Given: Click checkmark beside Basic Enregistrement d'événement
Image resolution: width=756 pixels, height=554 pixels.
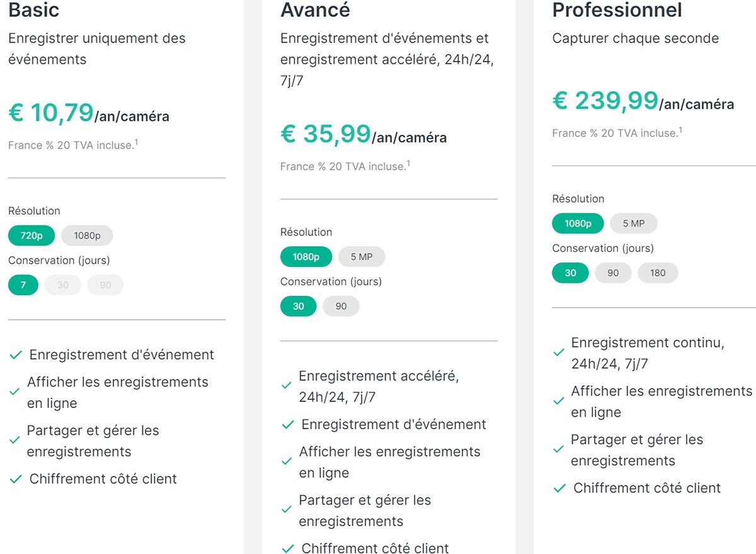Looking at the screenshot, I should click(16, 356).
